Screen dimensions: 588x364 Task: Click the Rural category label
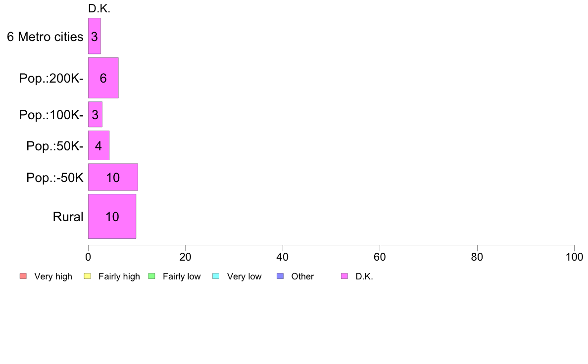[68, 217]
